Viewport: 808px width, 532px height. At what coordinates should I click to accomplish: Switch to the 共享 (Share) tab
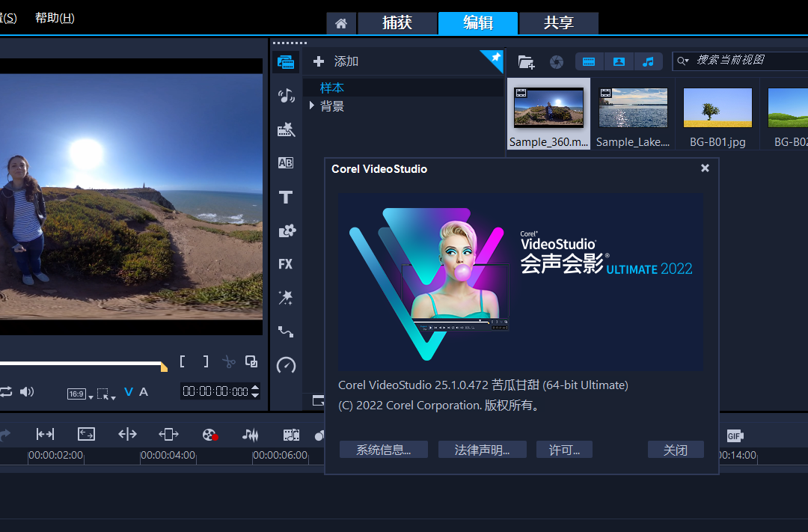[559, 23]
